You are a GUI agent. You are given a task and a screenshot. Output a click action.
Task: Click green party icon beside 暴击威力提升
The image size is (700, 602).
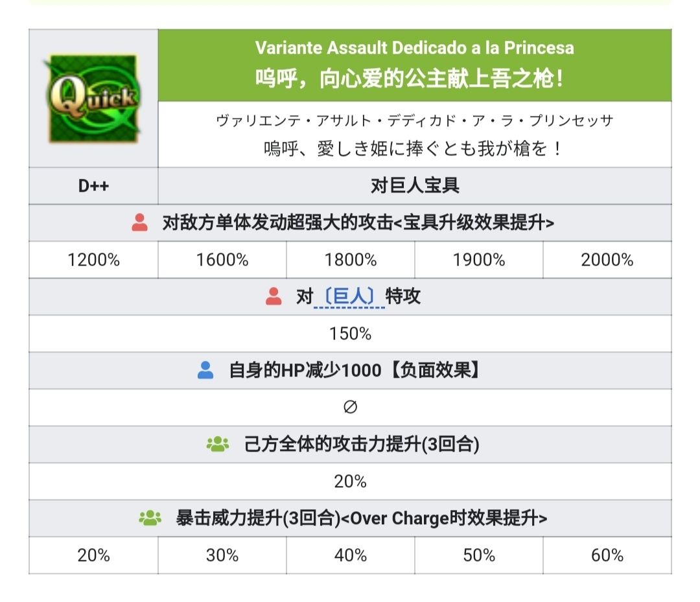[150, 518]
